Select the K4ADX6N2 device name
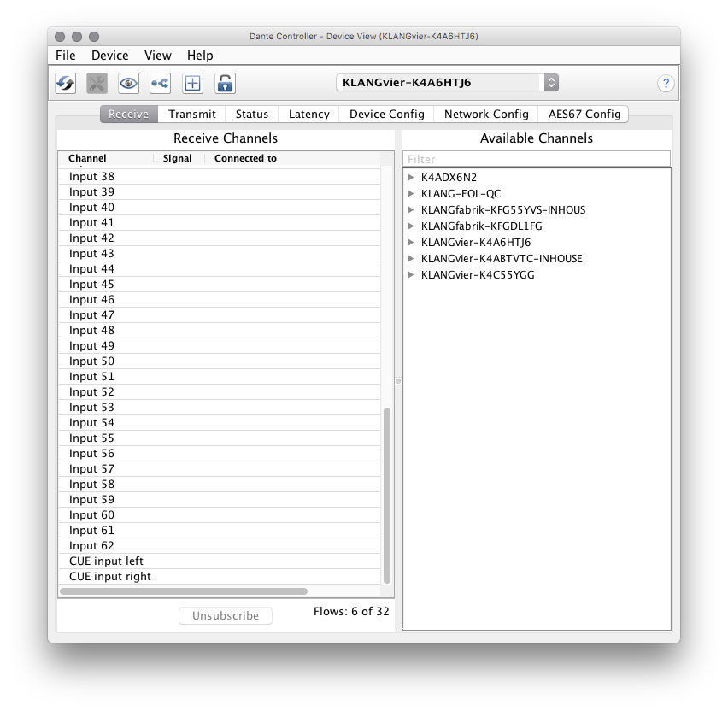This screenshot has width=728, height=711. [449, 178]
